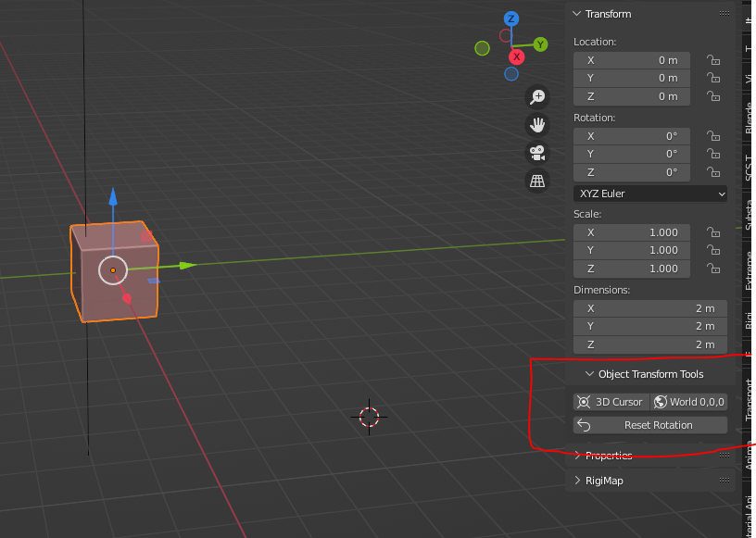Click the hollow red negative-X gizmo circle
The height and width of the screenshot is (538, 756).
click(505, 35)
